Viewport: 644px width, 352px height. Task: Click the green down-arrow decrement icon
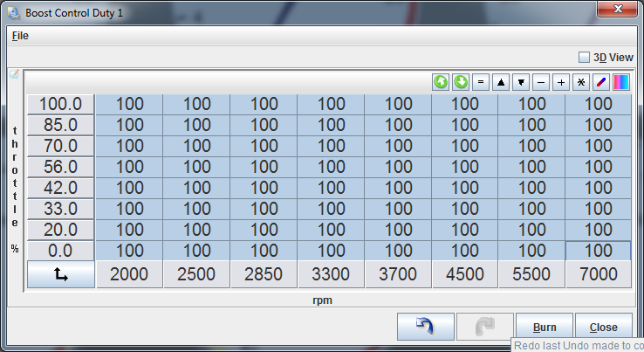click(x=461, y=82)
